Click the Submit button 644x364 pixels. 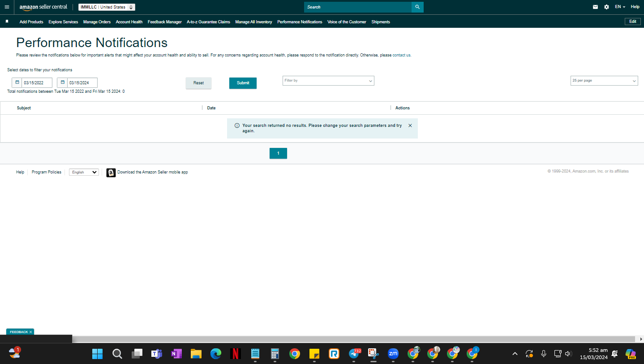[243, 83]
